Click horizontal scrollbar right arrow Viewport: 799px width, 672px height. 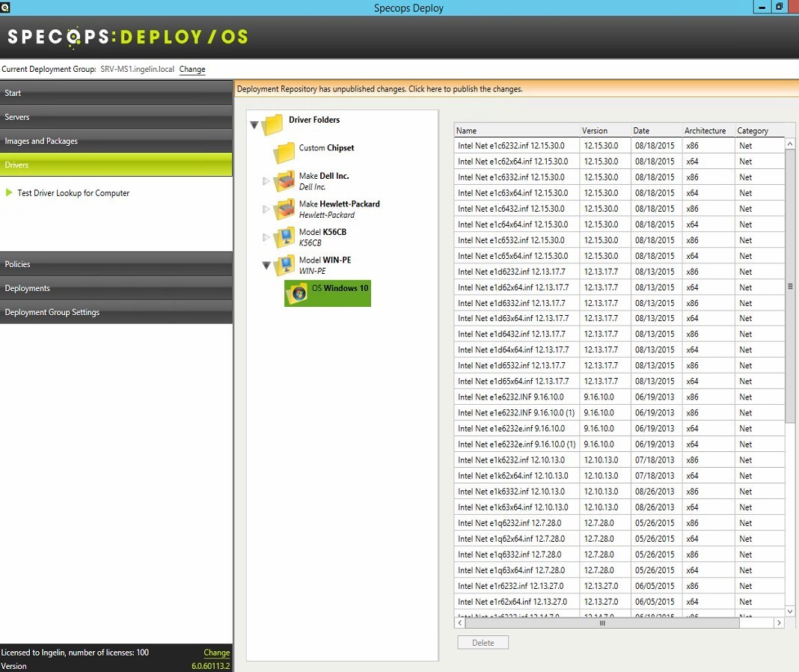779,623
